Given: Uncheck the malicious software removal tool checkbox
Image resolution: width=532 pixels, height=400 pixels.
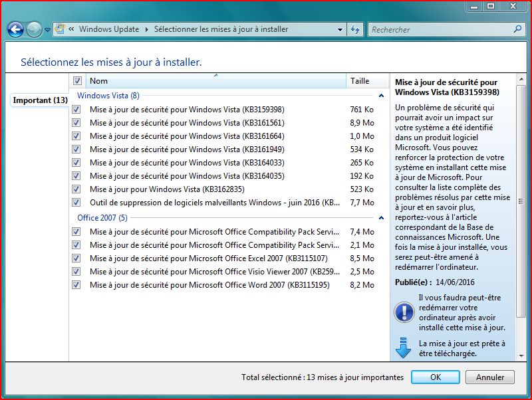Looking at the screenshot, I should [76, 203].
